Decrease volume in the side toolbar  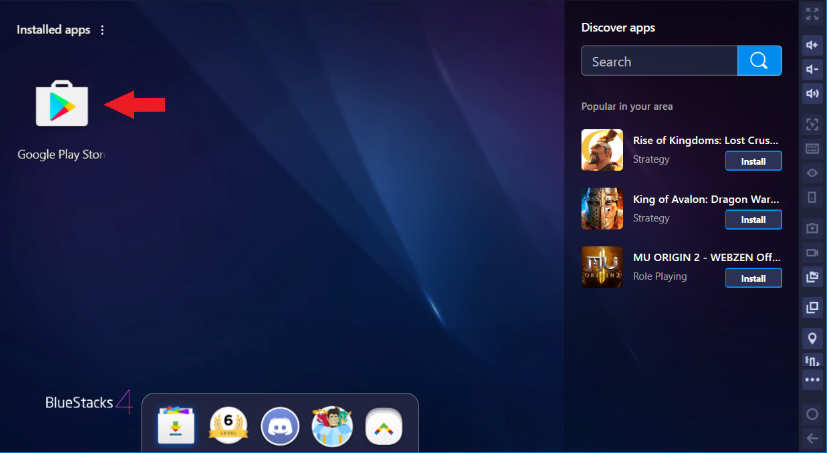pos(812,69)
